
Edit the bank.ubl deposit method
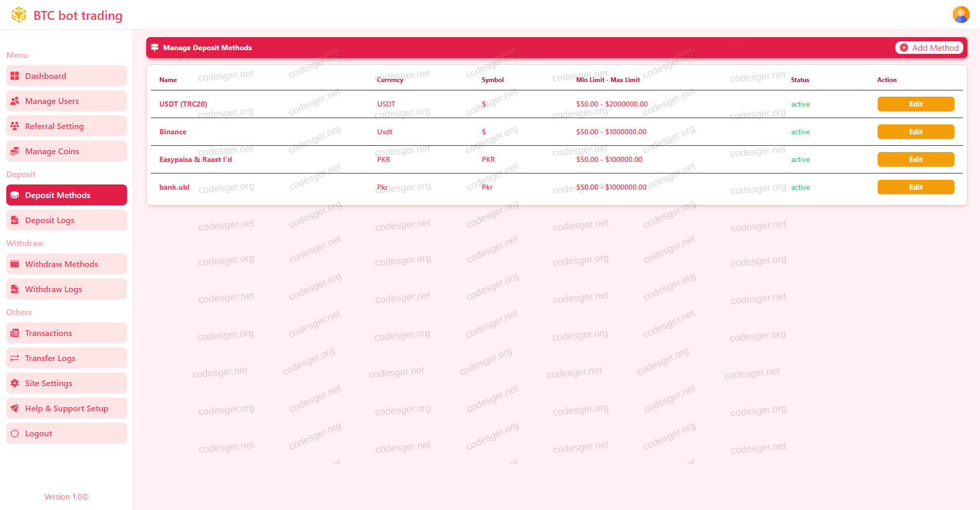[915, 188]
